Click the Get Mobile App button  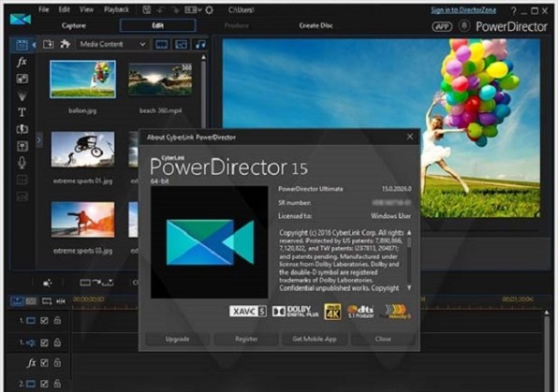coord(315,339)
